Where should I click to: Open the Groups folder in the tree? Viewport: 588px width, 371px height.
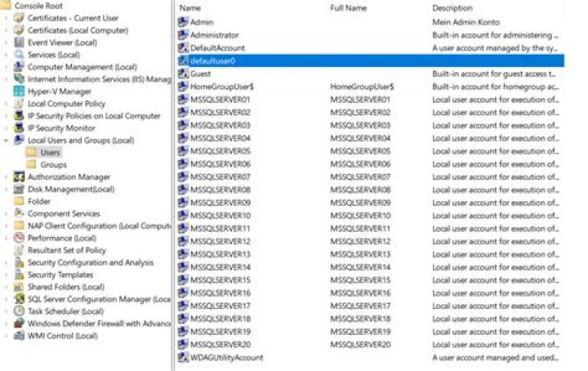[x=53, y=165]
